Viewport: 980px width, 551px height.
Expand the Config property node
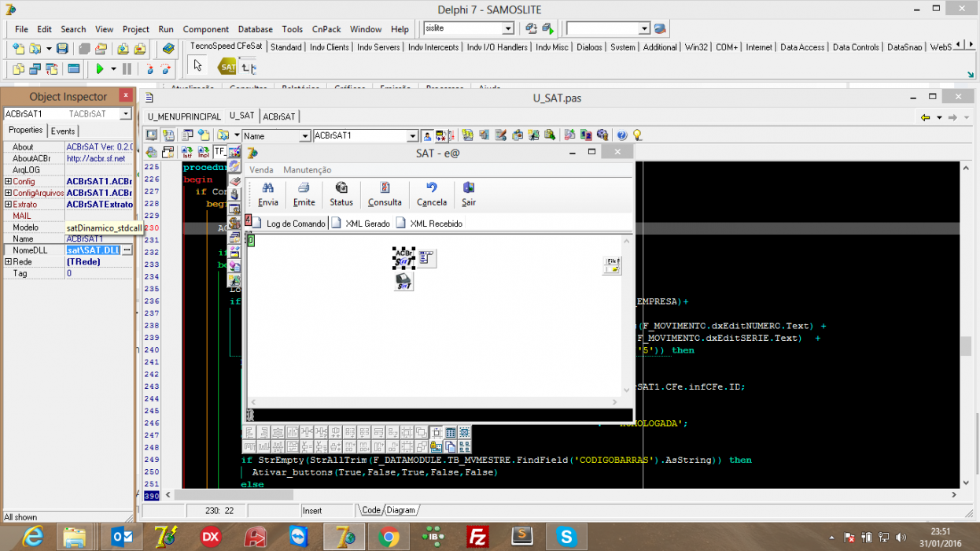click(x=8, y=182)
